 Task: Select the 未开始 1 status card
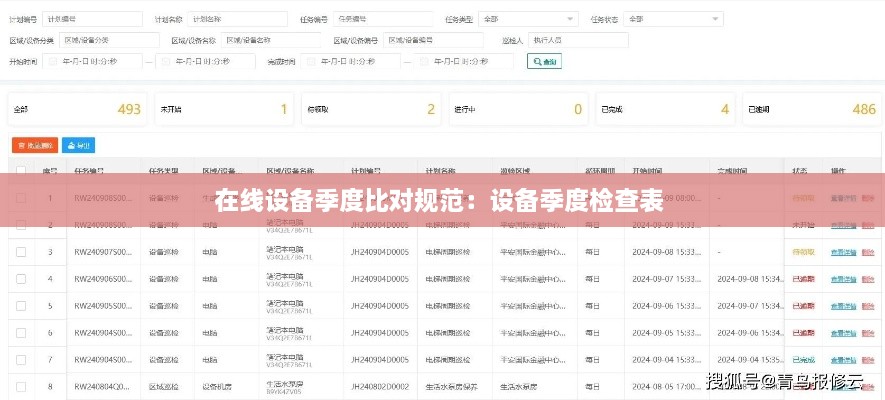224,109
